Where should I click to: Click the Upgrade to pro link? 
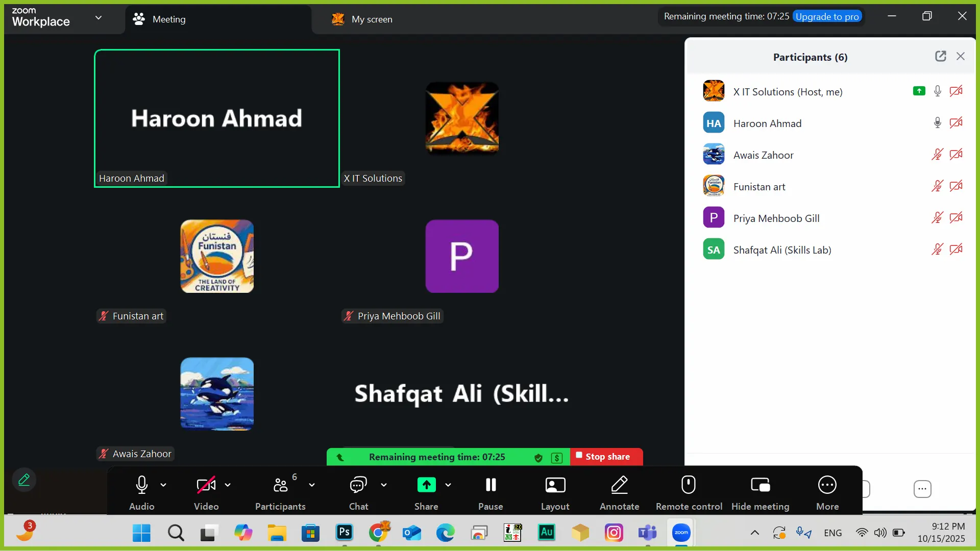[827, 16]
